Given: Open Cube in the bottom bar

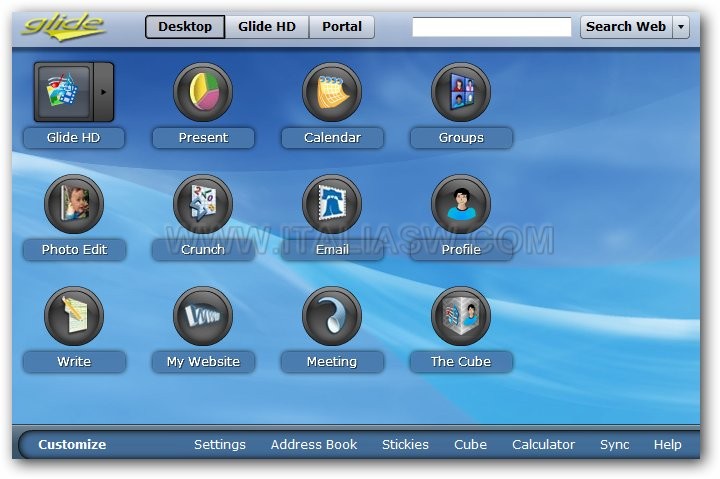Looking at the screenshot, I should point(470,445).
